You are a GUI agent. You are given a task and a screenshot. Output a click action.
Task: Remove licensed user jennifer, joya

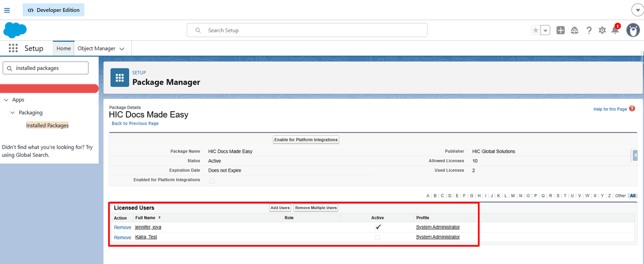pos(122,227)
